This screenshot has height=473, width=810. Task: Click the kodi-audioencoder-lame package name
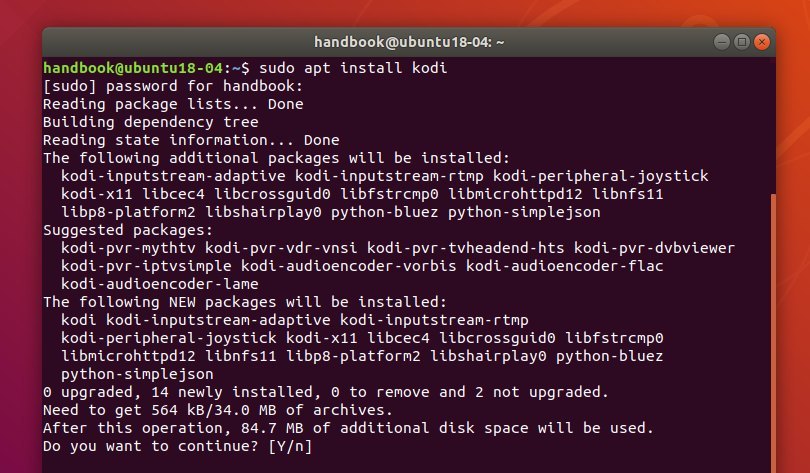coord(160,284)
